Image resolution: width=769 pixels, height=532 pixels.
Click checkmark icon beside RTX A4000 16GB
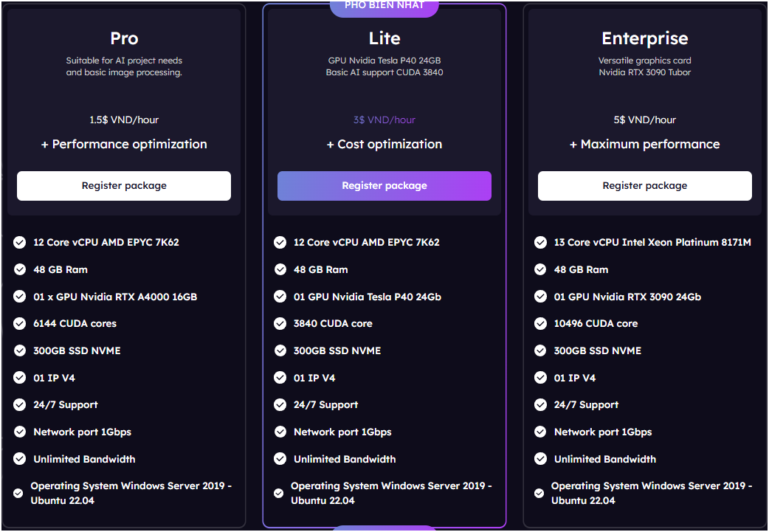pyautogui.click(x=20, y=297)
